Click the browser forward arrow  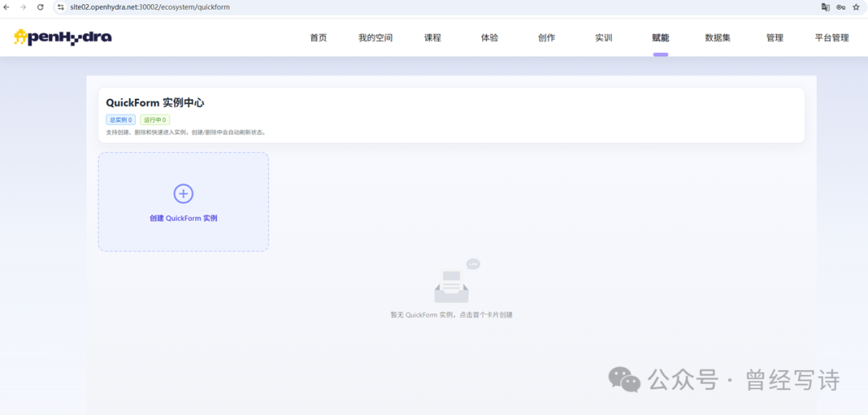point(23,7)
